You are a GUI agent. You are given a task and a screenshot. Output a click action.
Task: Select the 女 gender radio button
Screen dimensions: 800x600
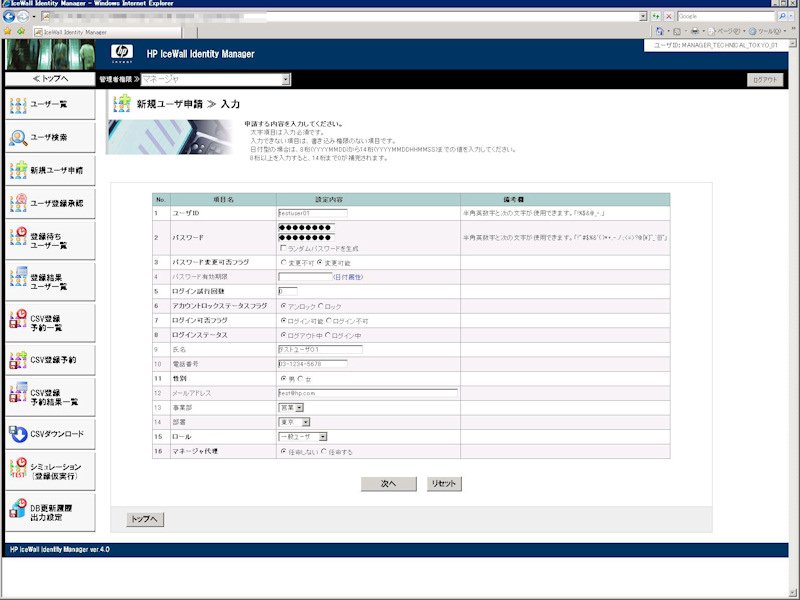301,379
